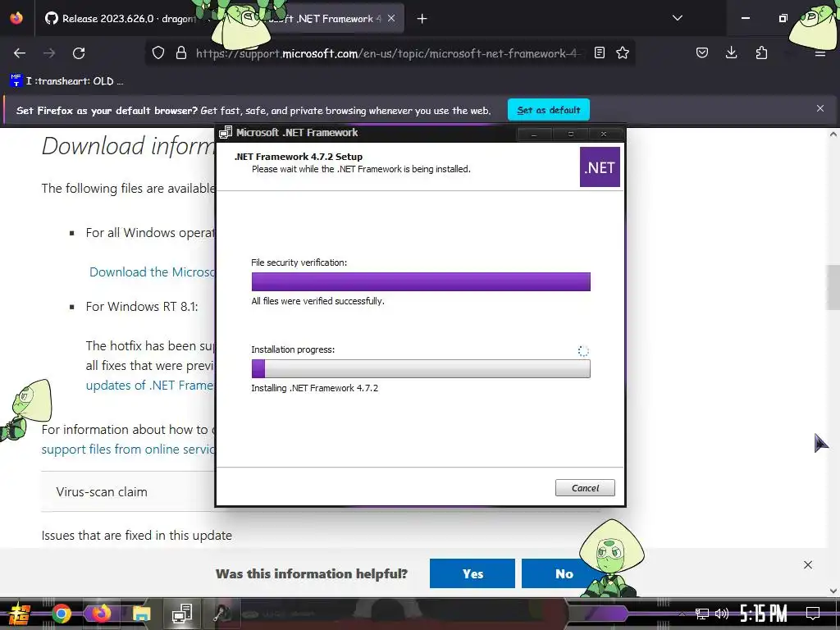Open updates of .NET Framework link

pos(150,386)
